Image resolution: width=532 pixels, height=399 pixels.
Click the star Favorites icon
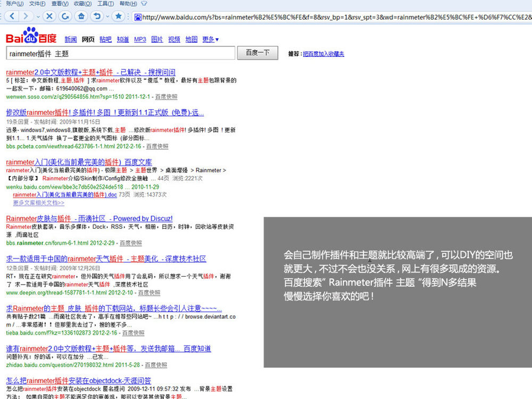118,16
